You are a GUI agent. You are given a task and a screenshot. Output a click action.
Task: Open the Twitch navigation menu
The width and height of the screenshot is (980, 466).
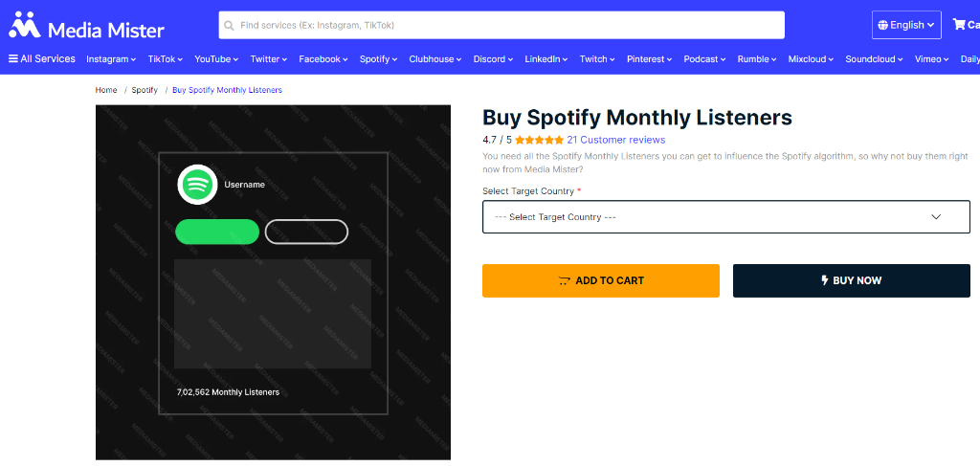[x=597, y=58]
